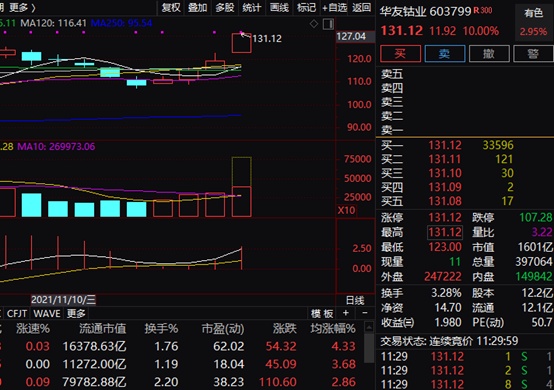Screen dimensions: 554x390
Task: Click the sector change 2.95% value
Action: point(534,32)
